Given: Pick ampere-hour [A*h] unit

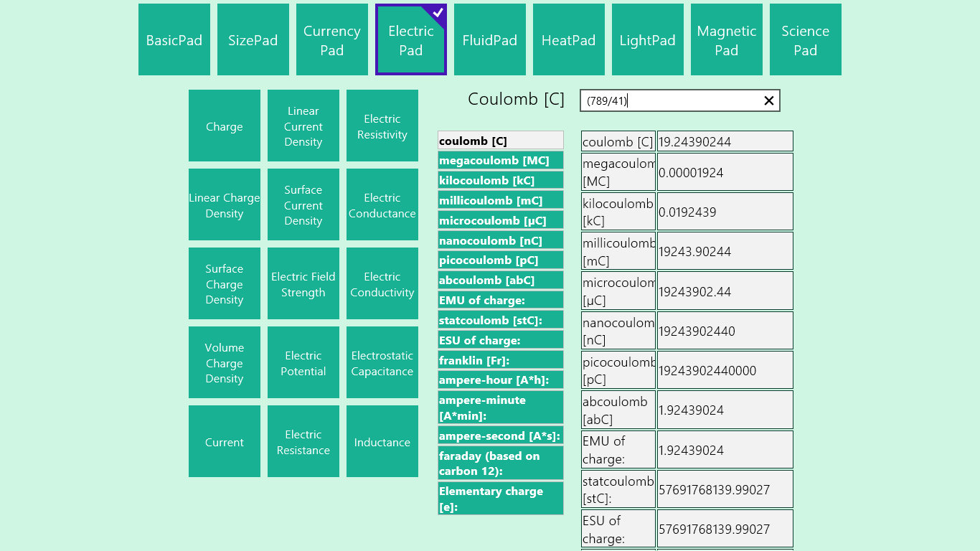Looking at the screenshot, I should (x=500, y=380).
